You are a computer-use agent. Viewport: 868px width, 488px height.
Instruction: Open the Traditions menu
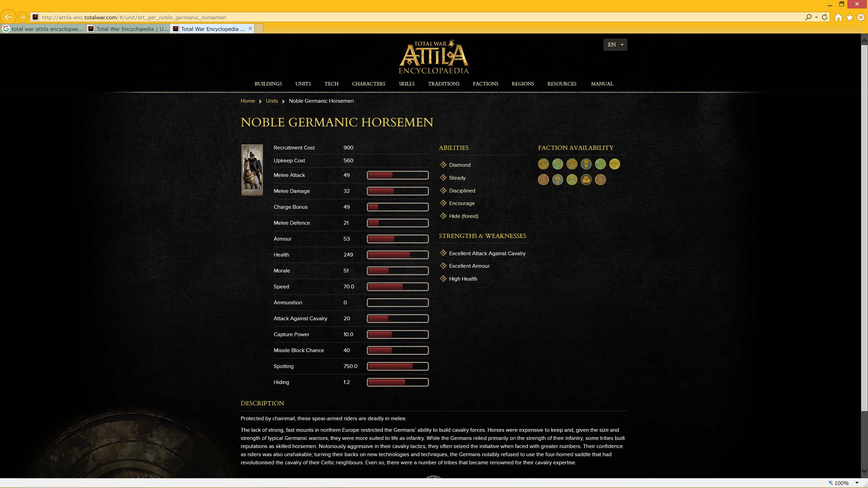click(443, 84)
